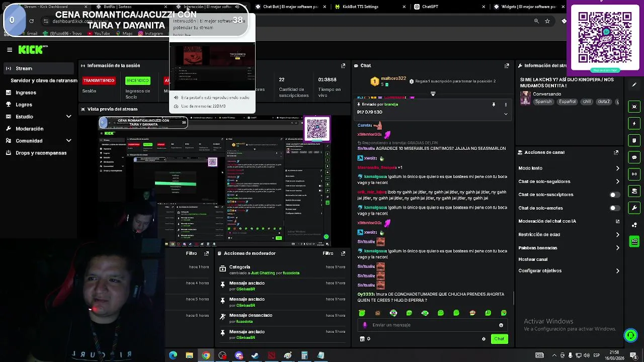
Task: Open pinned message options menu
Action: pos(506,105)
